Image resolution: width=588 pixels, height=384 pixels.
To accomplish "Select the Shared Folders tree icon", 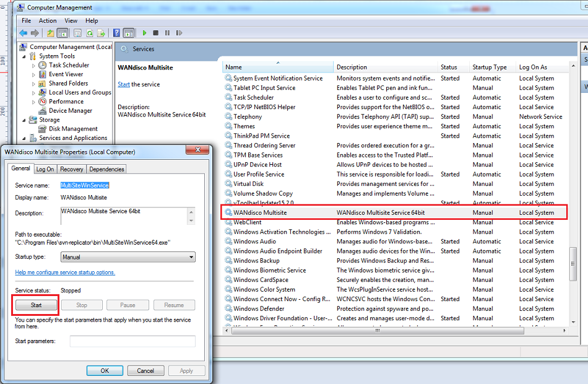I will click(42, 84).
